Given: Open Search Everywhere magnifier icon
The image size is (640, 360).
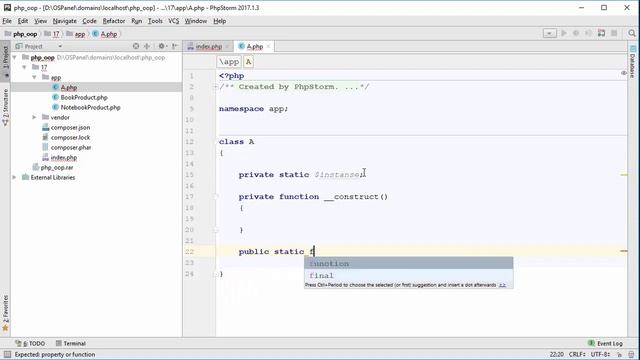Looking at the screenshot, I should [x=632, y=33].
